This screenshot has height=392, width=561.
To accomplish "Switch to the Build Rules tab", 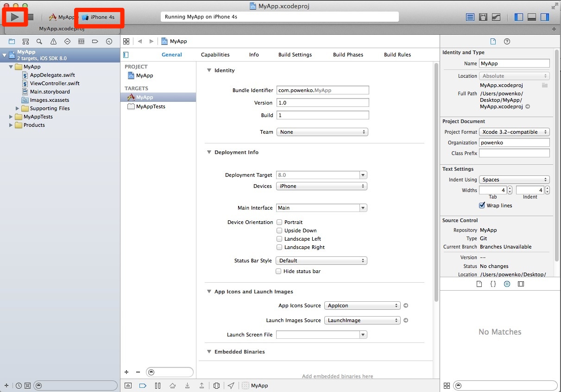I will [397, 55].
